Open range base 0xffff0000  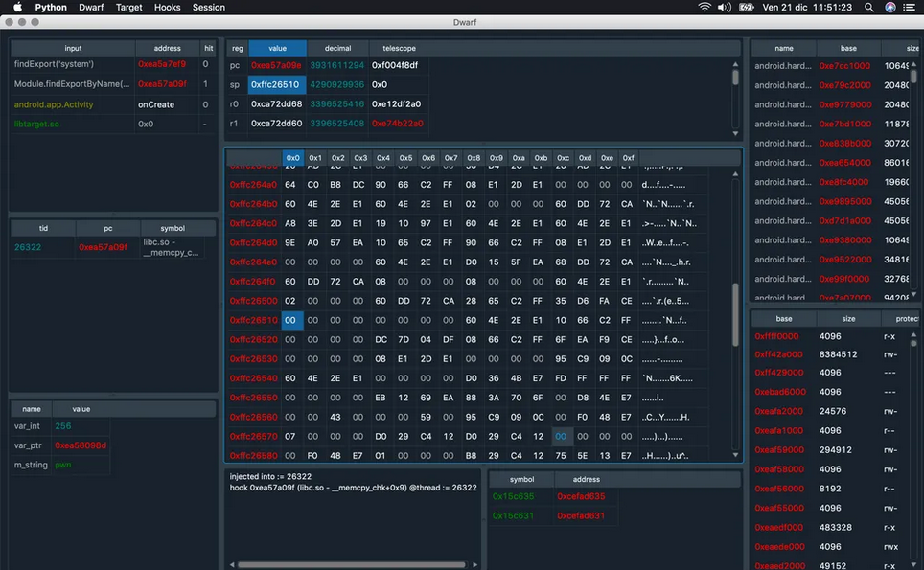776,337
